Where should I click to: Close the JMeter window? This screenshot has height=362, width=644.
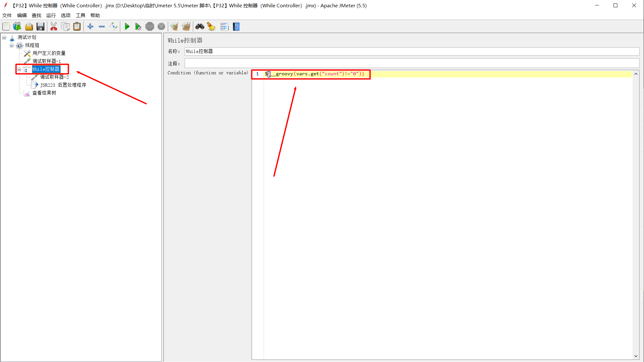click(x=634, y=5)
